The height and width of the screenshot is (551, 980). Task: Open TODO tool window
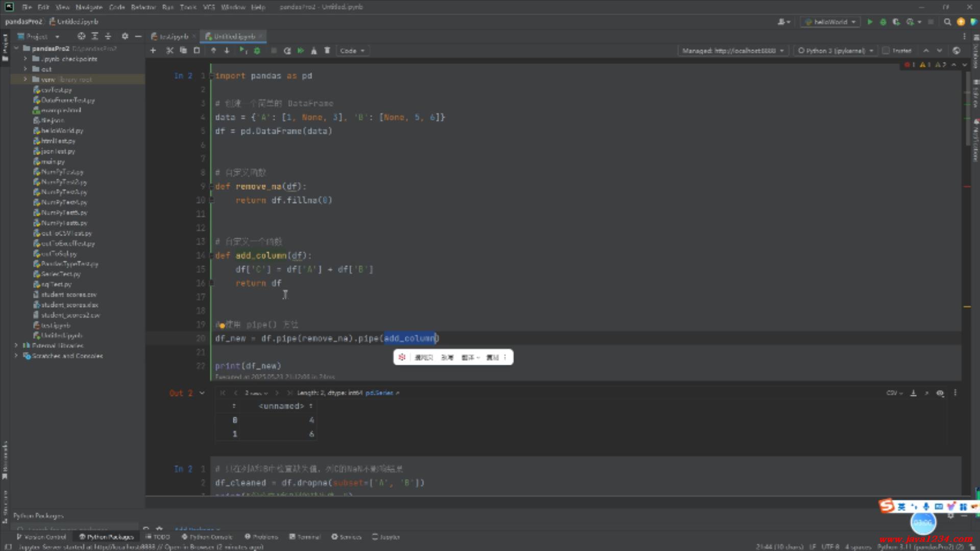[x=158, y=537]
